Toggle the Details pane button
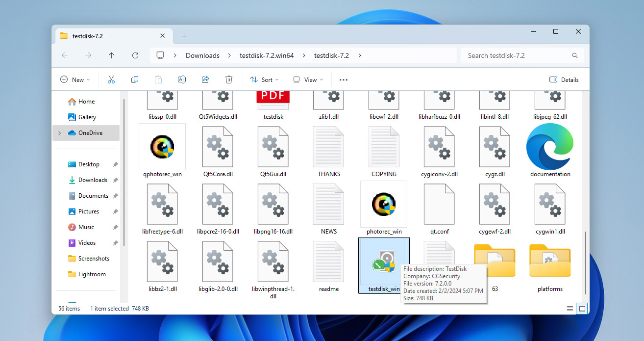This screenshot has width=644, height=341. coord(564,79)
